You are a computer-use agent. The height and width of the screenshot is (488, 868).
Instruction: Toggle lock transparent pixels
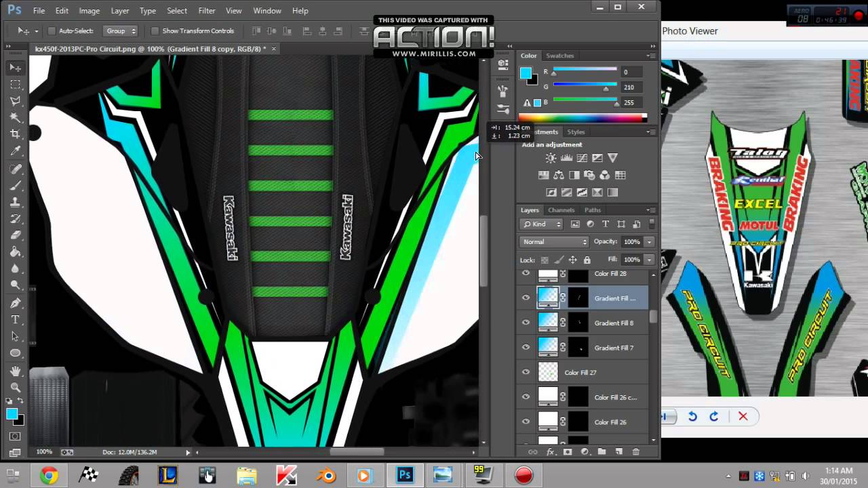[x=544, y=260]
